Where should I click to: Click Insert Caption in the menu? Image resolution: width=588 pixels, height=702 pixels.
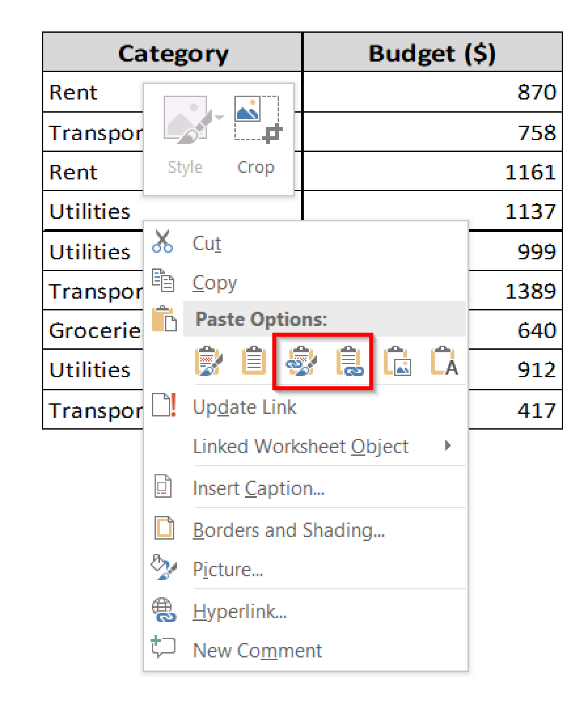[x=258, y=488]
